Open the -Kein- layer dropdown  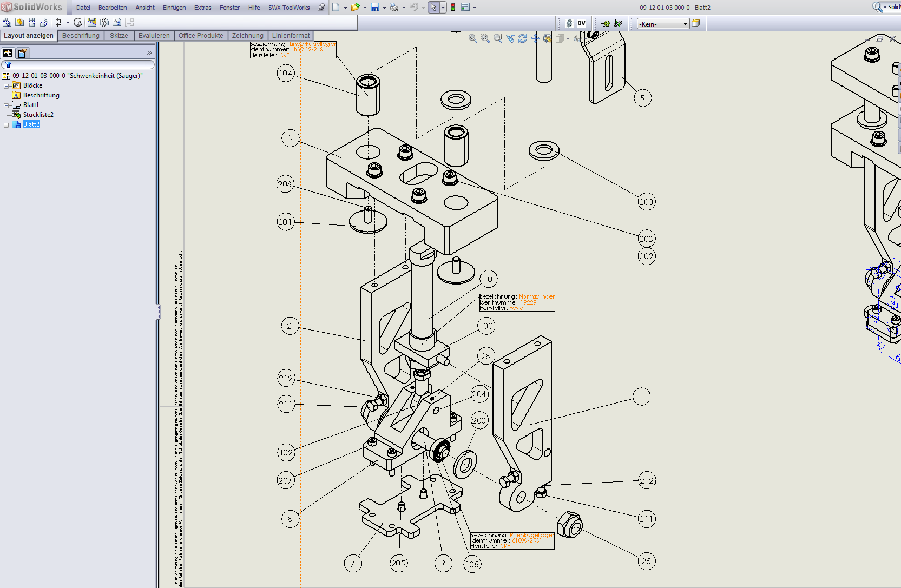pos(663,24)
